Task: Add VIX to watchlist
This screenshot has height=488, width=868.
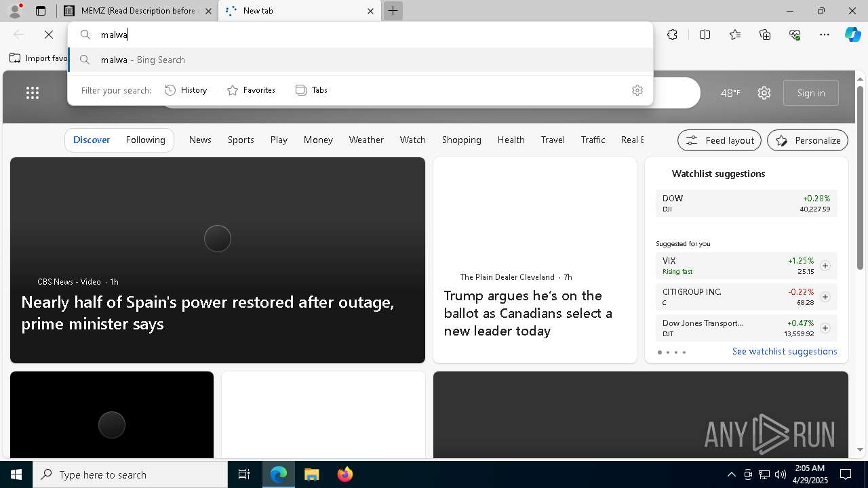Action: 825,266
